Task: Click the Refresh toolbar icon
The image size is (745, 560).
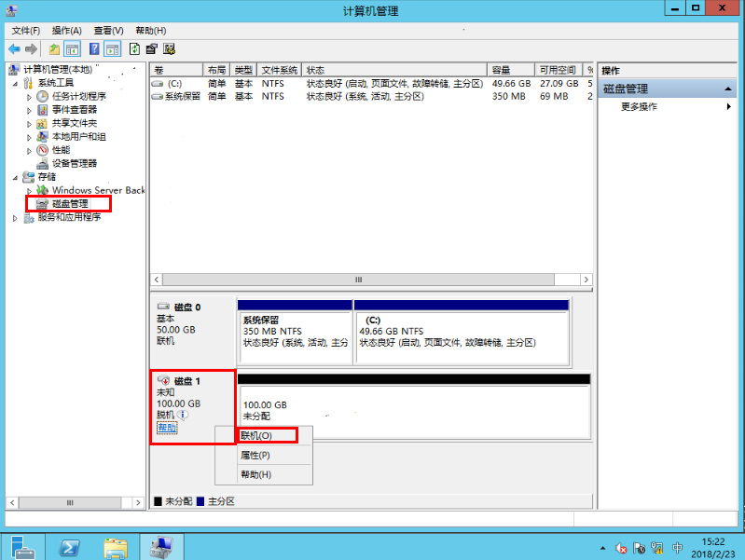Action: (x=134, y=49)
